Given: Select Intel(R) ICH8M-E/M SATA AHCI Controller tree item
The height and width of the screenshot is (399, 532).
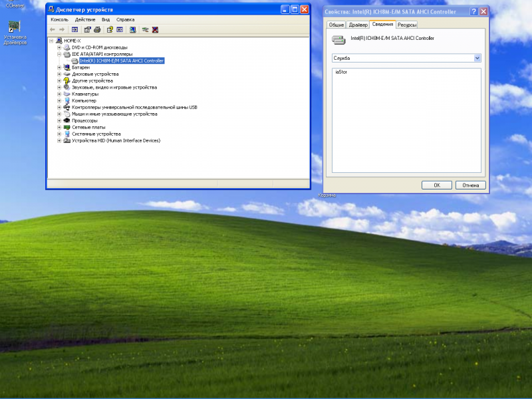Looking at the screenshot, I should tap(122, 61).
